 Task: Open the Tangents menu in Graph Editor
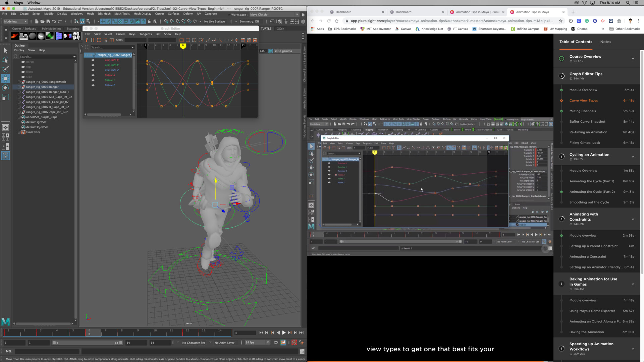pos(145,34)
